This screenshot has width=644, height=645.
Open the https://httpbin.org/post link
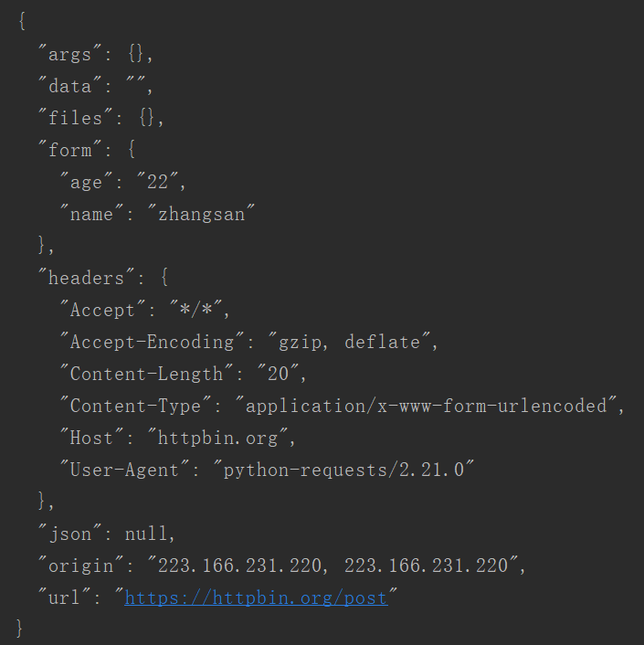(256, 598)
